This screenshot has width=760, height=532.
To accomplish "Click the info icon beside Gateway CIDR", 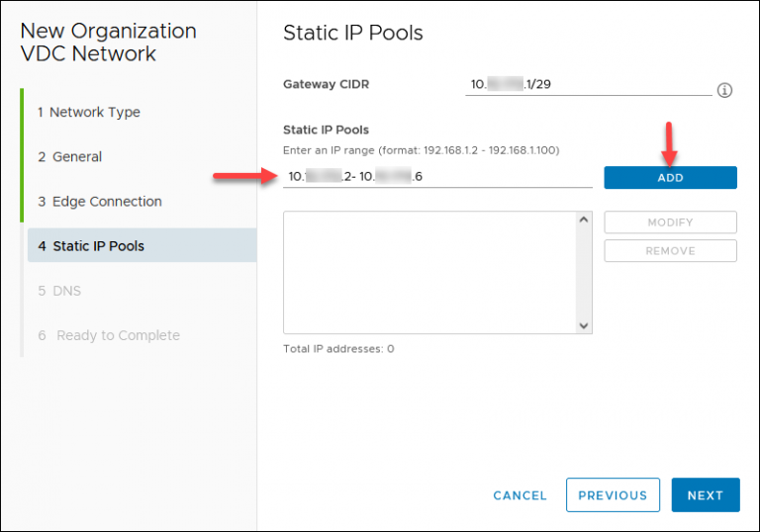I will coord(724,91).
